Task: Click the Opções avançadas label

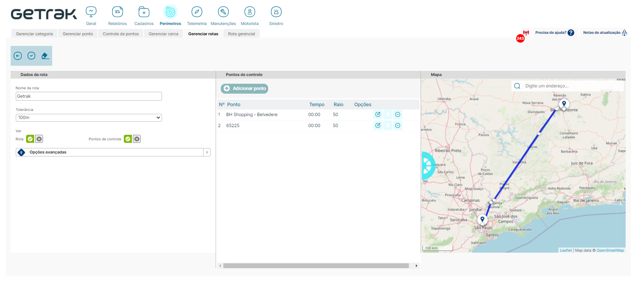Action: [48, 152]
